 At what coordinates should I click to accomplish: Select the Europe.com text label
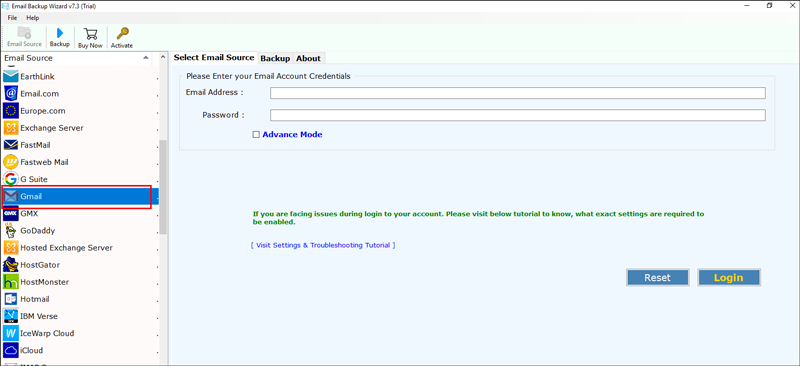(x=43, y=111)
